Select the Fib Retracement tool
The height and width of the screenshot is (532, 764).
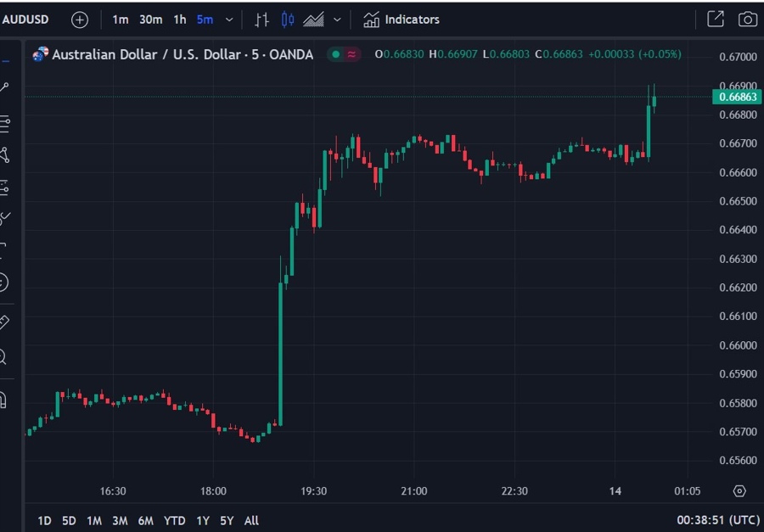click(4, 124)
